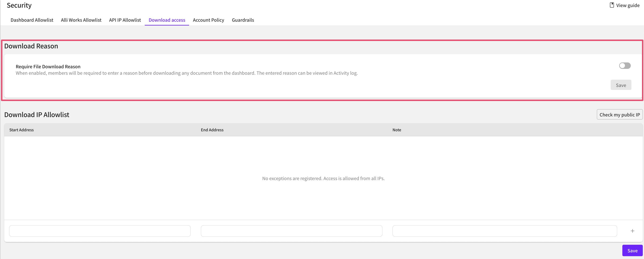Click into the Note input field
The image size is (644, 259).
tap(504, 231)
